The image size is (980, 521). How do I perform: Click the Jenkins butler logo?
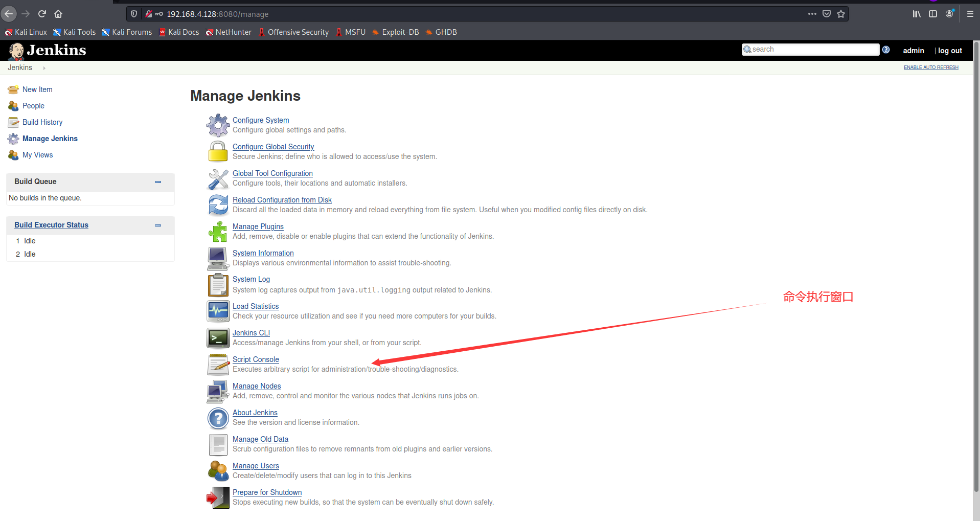tap(16, 51)
